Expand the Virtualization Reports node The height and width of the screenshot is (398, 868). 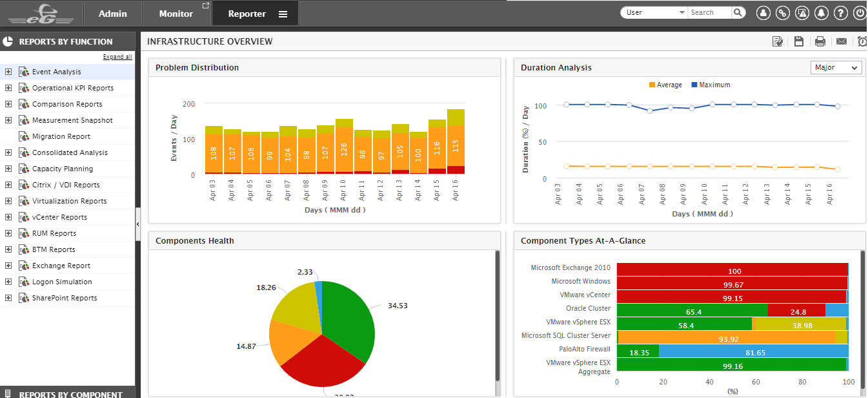point(8,201)
